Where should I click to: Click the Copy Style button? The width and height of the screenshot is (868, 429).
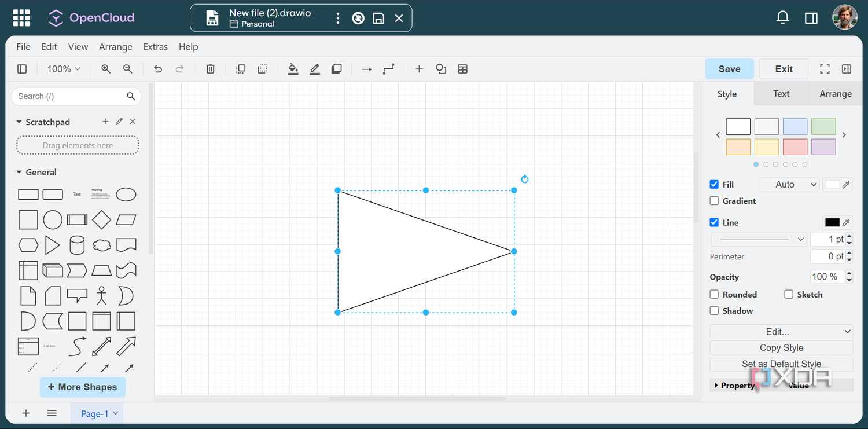click(781, 348)
